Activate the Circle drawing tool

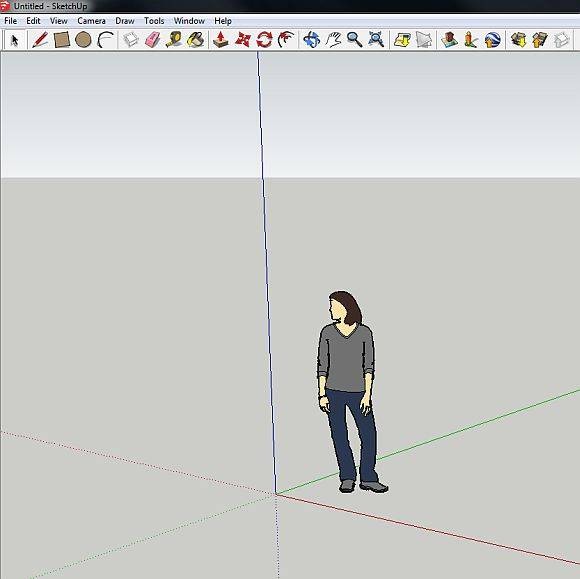click(x=83, y=40)
